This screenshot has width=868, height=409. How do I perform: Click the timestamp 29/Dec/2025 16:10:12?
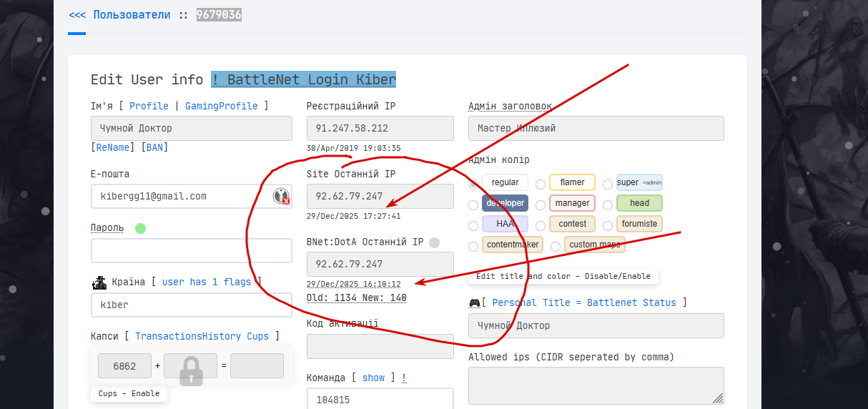pyautogui.click(x=354, y=284)
